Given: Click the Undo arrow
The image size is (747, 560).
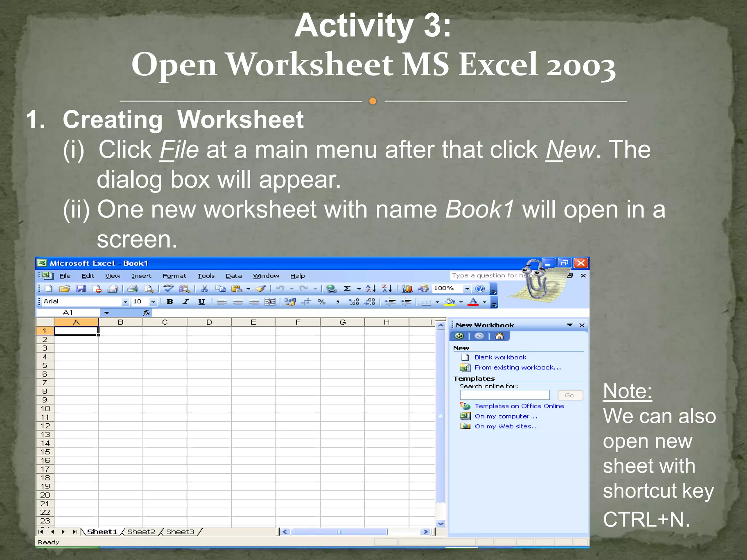Looking at the screenshot, I should pos(280,289).
